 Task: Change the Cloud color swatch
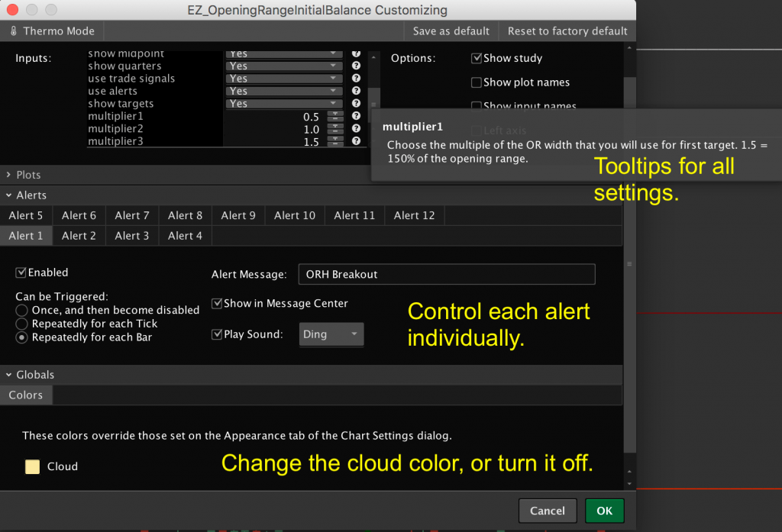tap(31, 466)
